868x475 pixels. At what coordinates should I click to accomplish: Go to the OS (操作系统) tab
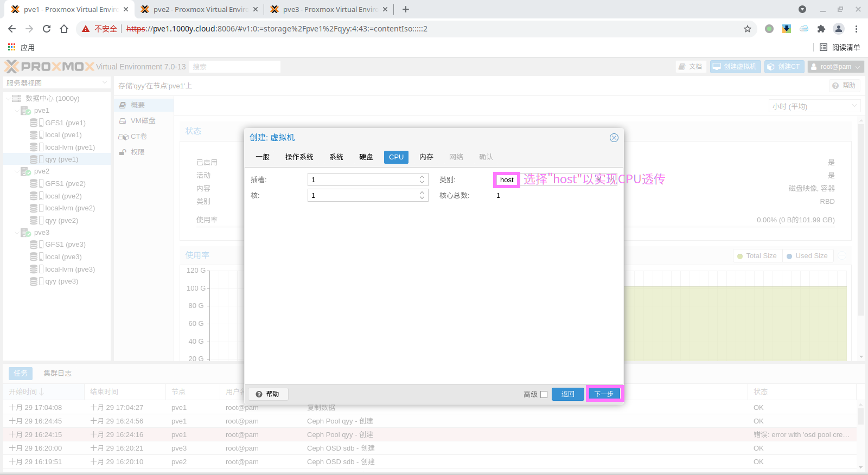tap(299, 157)
